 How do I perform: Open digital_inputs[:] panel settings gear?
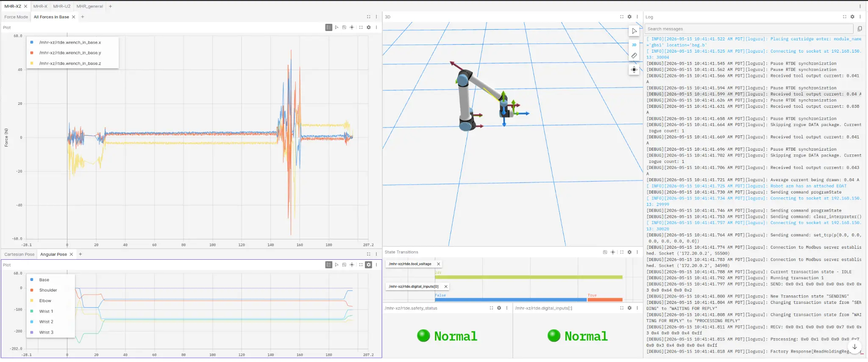click(x=629, y=308)
